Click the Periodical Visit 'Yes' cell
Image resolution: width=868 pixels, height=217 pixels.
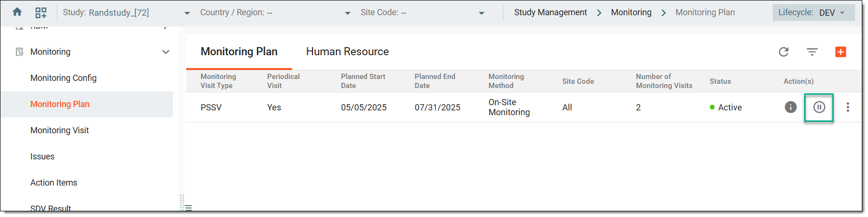click(274, 108)
